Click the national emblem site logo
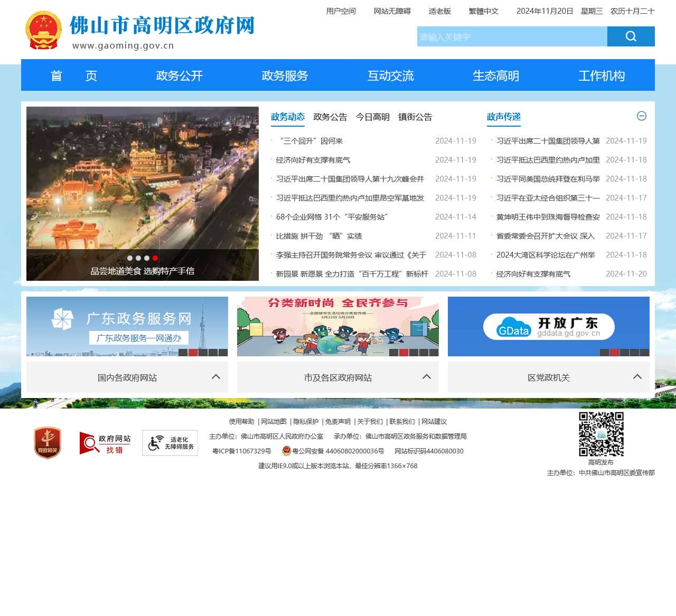Screen dimensions: 676x616 tap(43, 31)
